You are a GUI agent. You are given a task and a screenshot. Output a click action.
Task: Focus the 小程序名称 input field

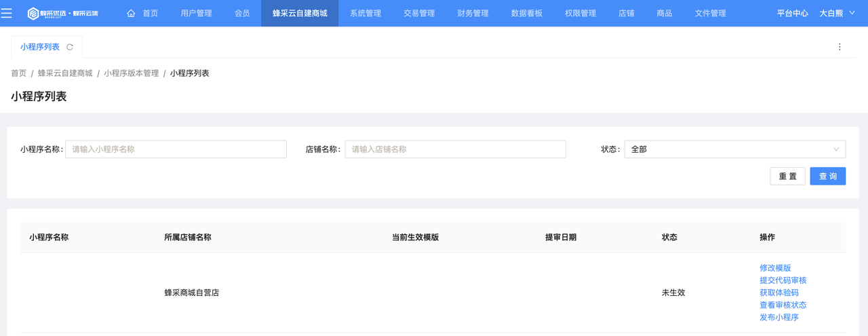pos(176,149)
